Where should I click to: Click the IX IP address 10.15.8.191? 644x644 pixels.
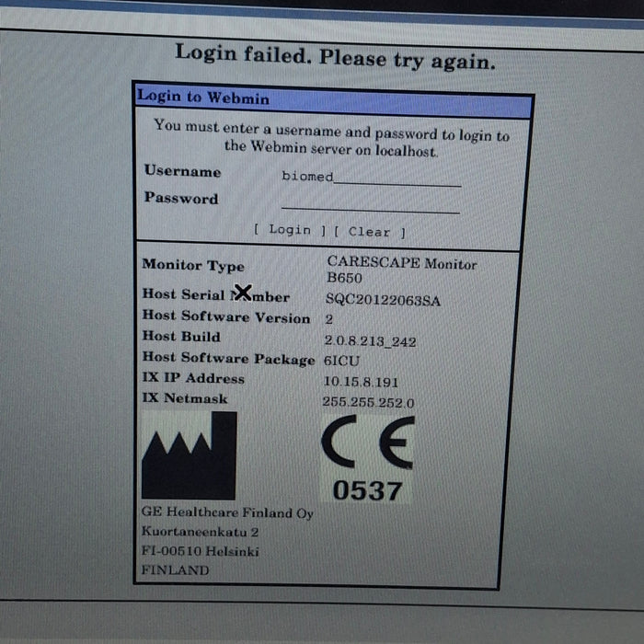362,381
